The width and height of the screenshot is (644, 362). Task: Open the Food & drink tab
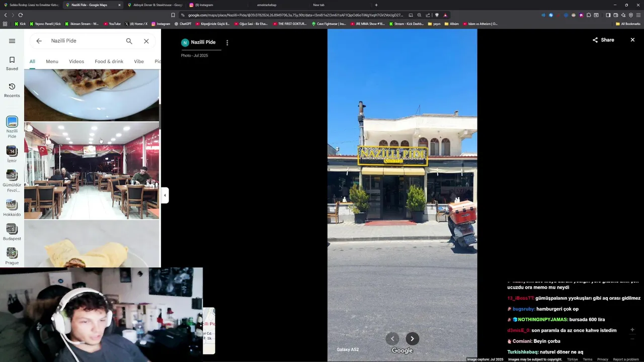[109, 61]
